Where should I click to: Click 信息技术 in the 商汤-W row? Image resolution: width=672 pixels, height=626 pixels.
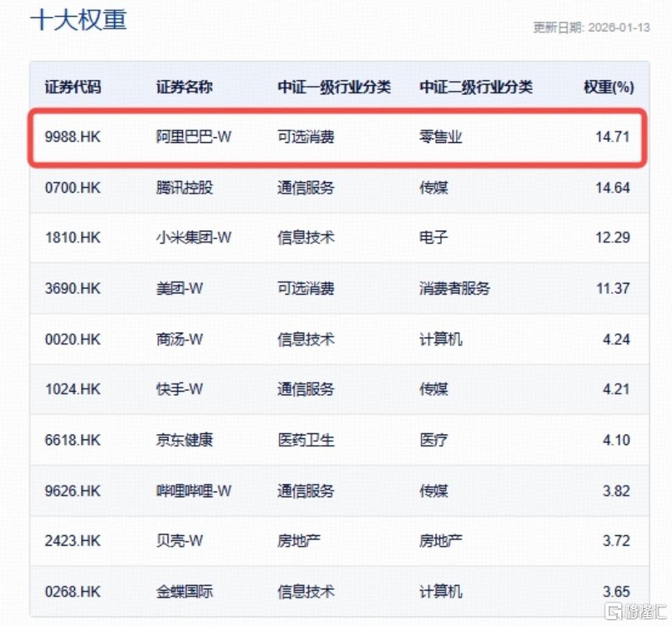[x=306, y=340]
